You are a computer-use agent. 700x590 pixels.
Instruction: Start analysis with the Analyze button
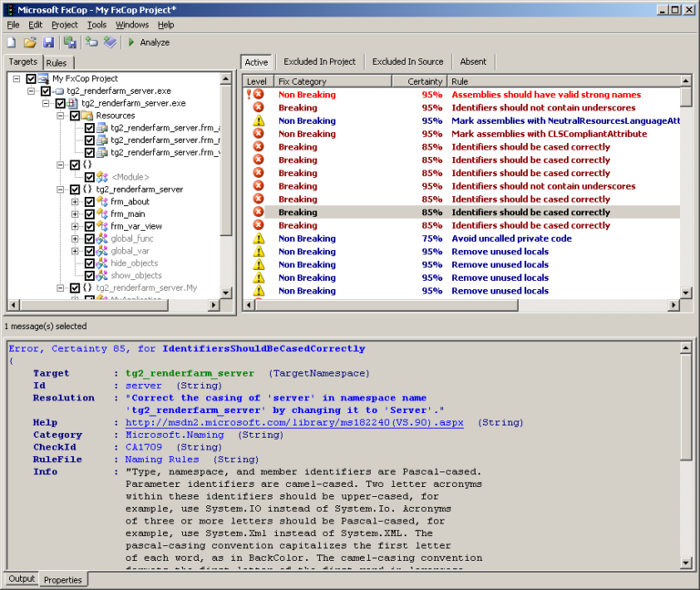point(149,43)
